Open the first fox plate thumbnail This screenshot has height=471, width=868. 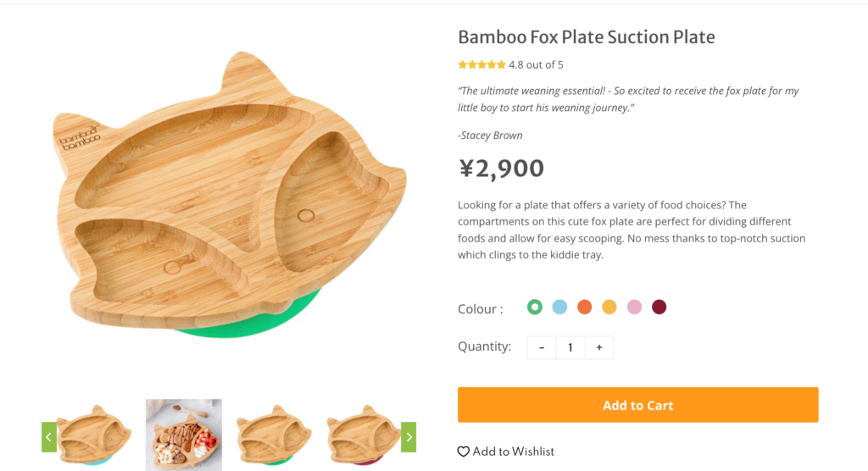tap(95, 435)
